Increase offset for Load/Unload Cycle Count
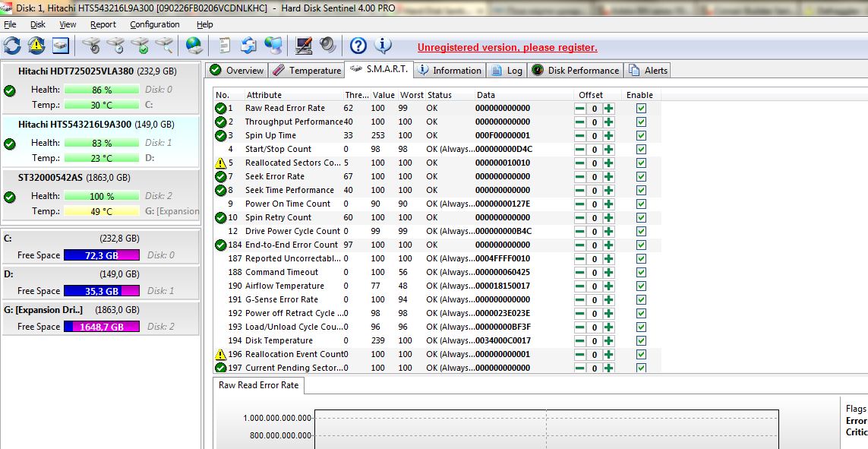The height and width of the screenshot is (449, 868). 608,327
